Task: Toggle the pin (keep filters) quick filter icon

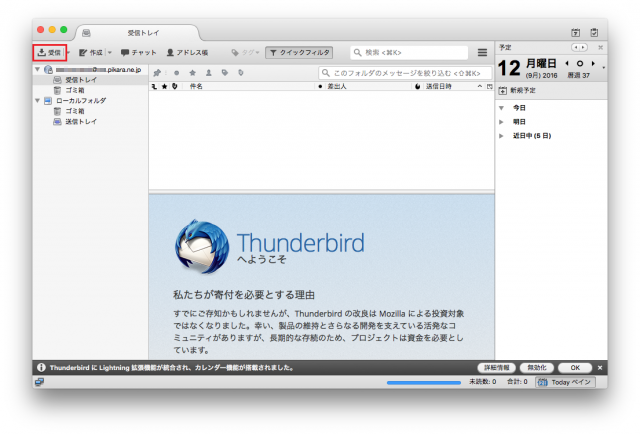Action: click(157, 73)
